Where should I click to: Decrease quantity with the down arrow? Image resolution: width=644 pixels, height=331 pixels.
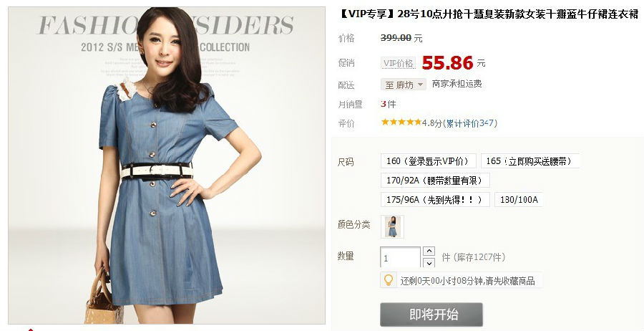click(x=429, y=263)
